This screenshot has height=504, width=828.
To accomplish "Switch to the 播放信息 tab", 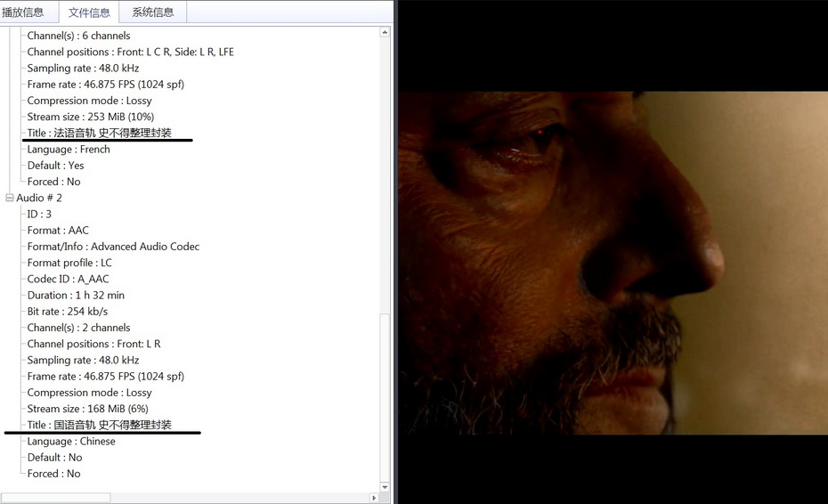I will tap(24, 12).
